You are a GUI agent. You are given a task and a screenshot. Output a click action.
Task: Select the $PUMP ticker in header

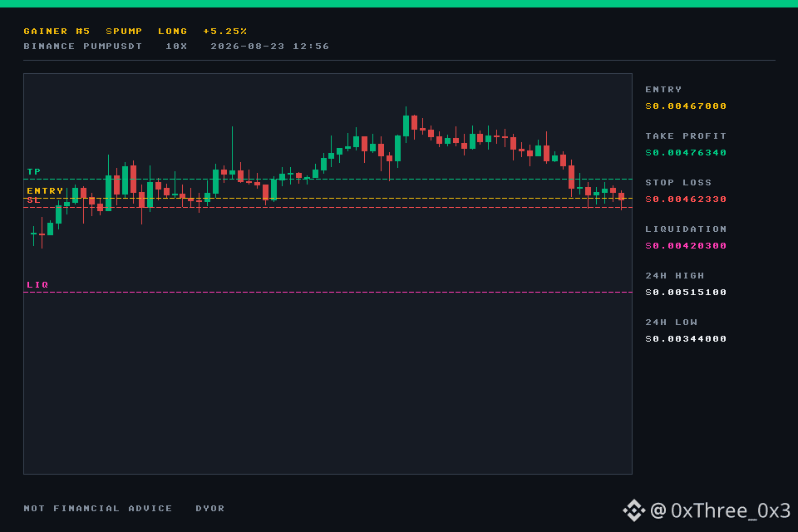(x=124, y=31)
